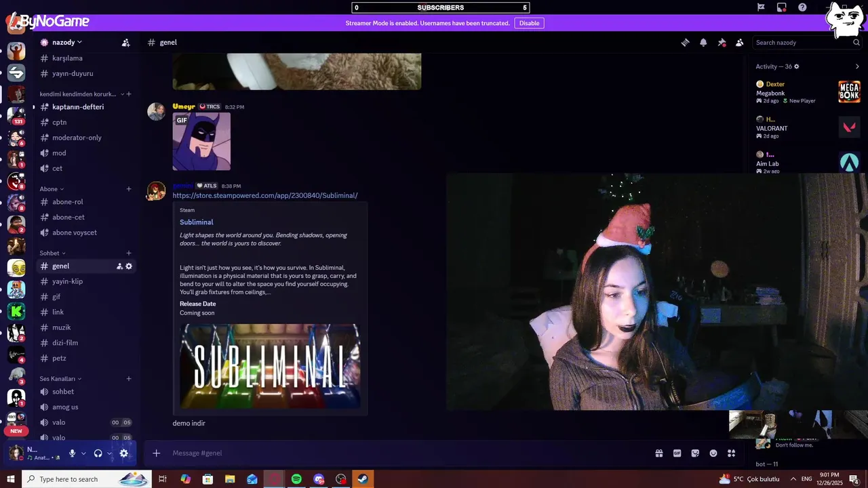The width and height of the screenshot is (868, 488).
Task: Open the emoji picker
Action: (x=713, y=453)
